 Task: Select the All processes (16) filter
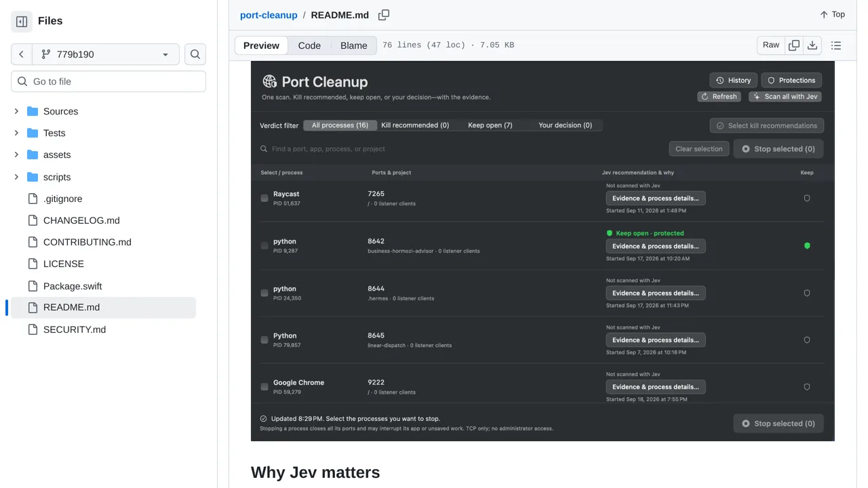click(340, 125)
